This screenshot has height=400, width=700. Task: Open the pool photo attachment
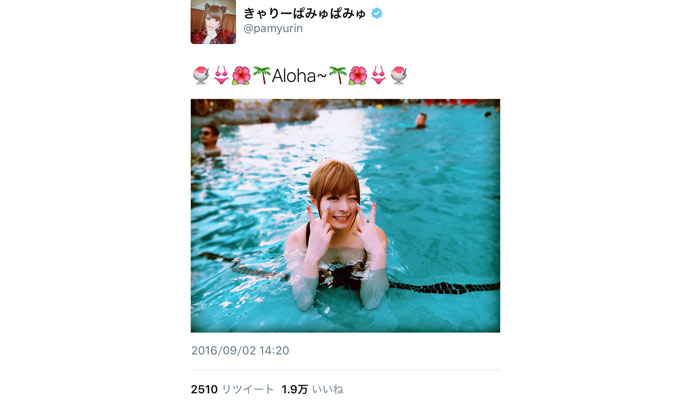[345, 216]
